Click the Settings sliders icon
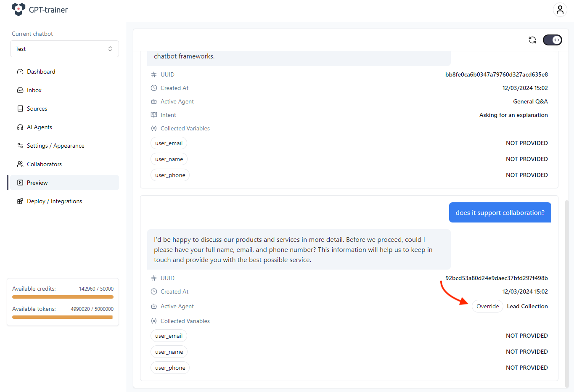 point(20,146)
